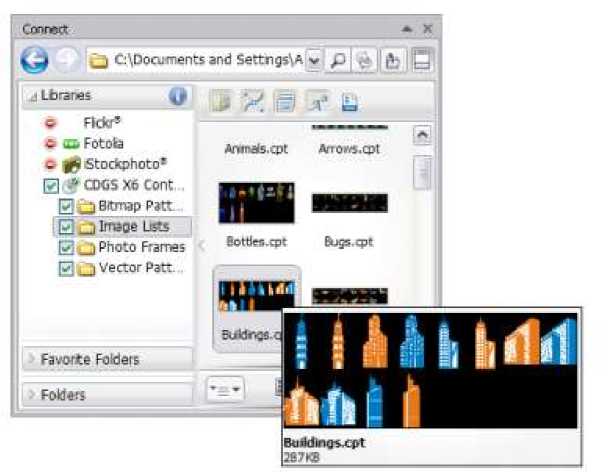The width and height of the screenshot is (610, 472).
Task: Toggle the Other files filter icon
Action: [x=349, y=102]
